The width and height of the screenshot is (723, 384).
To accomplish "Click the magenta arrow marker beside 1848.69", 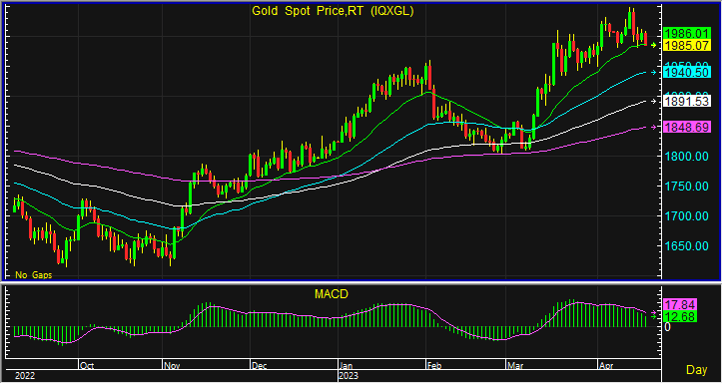I will (x=653, y=127).
